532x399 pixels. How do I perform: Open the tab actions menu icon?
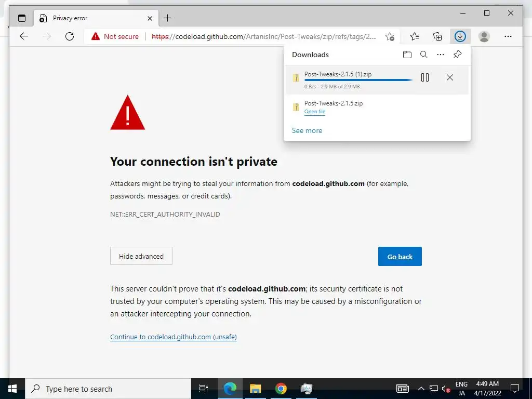(22, 18)
